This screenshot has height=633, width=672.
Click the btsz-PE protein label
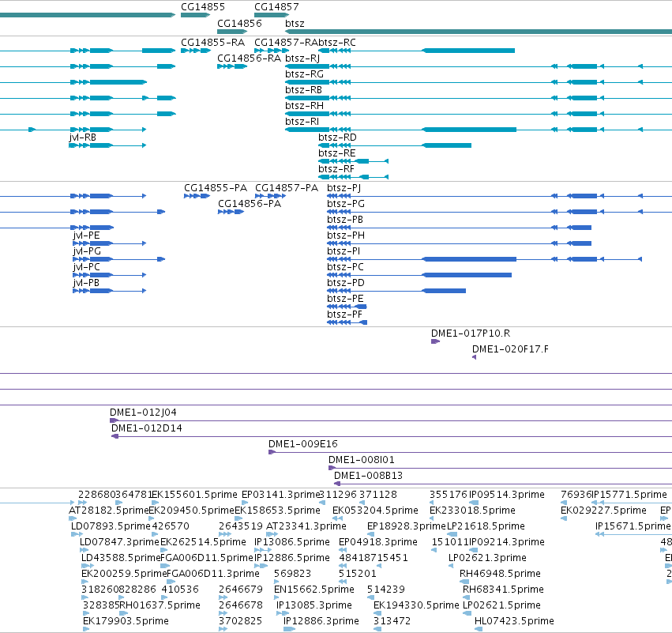click(x=345, y=299)
